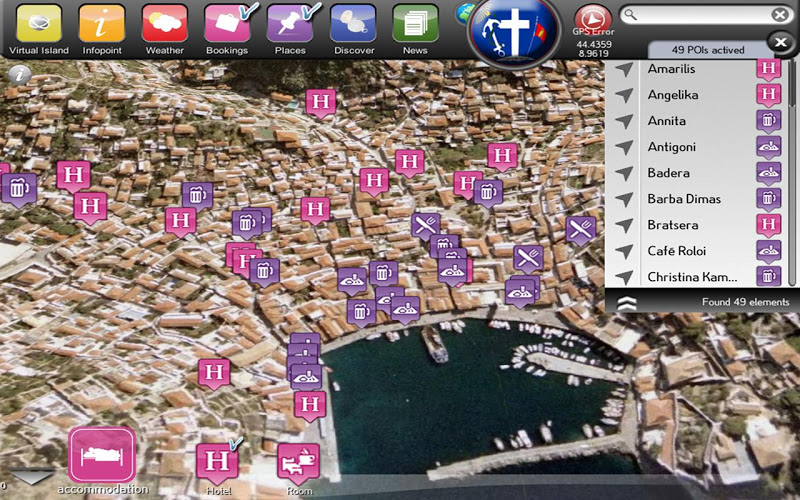Select Café Roloi from the list
The height and width of the screenshot is (500, 800).
678,251
